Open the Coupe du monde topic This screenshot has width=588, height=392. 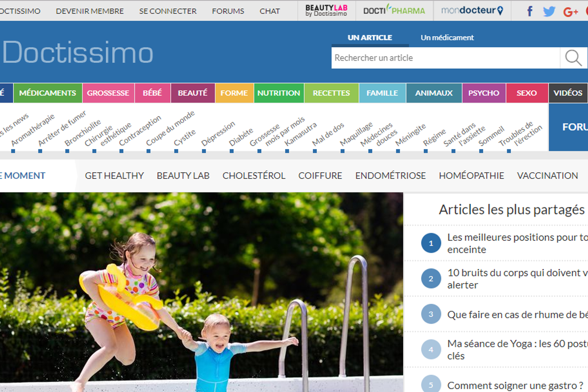coord(170,129)
